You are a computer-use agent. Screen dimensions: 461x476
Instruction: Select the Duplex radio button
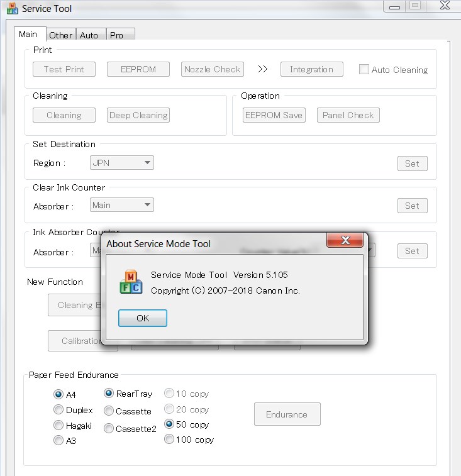(58, 410)
